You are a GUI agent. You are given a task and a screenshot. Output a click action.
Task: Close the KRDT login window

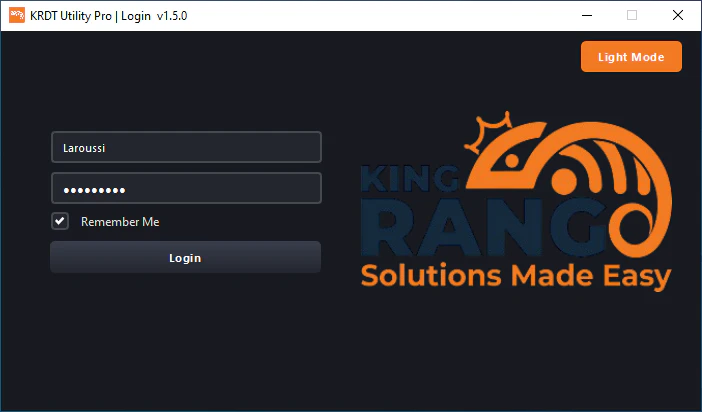click(678, 16)
